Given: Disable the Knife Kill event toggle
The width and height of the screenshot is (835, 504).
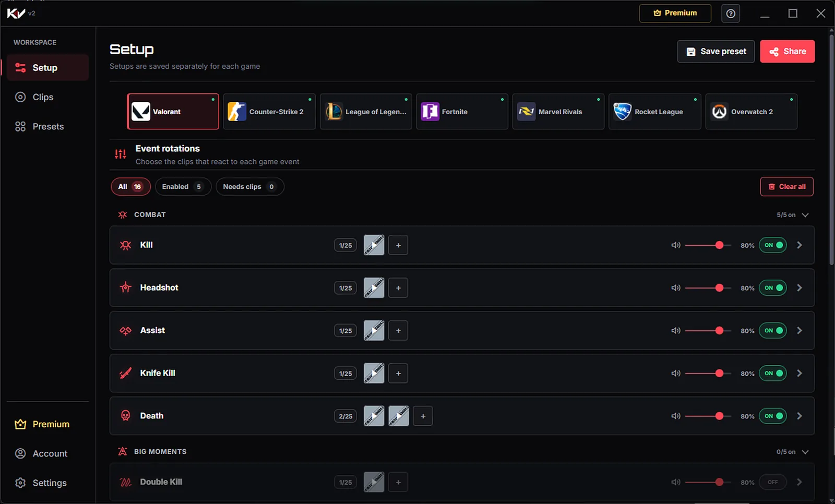Looking at the screenshot, I should click(773, 374).
